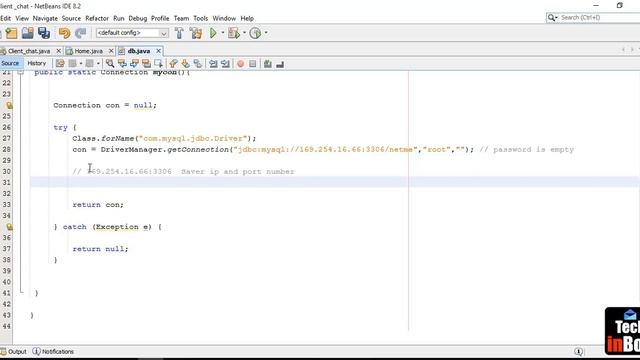Click the Comment icon in the editor toolbar
This screenshot has height=360, width=640.
coord(268,64)
